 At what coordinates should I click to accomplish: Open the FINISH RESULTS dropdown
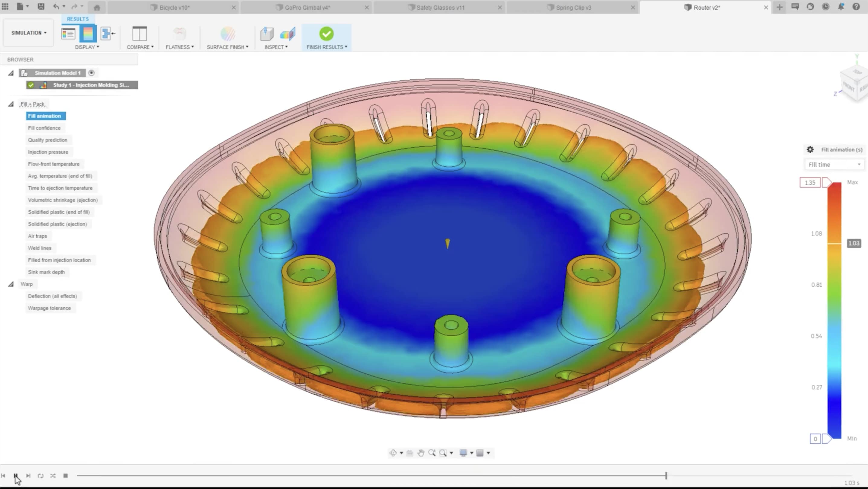pos(326,47)
